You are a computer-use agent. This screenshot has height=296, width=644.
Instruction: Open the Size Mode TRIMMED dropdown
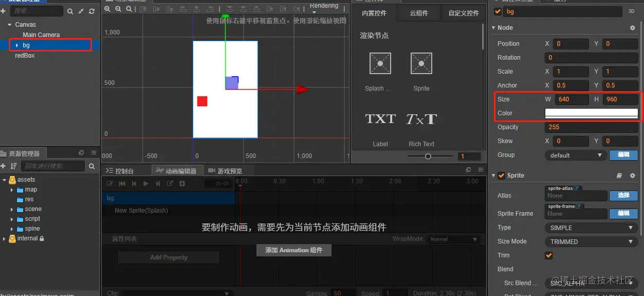pos(591,241)
